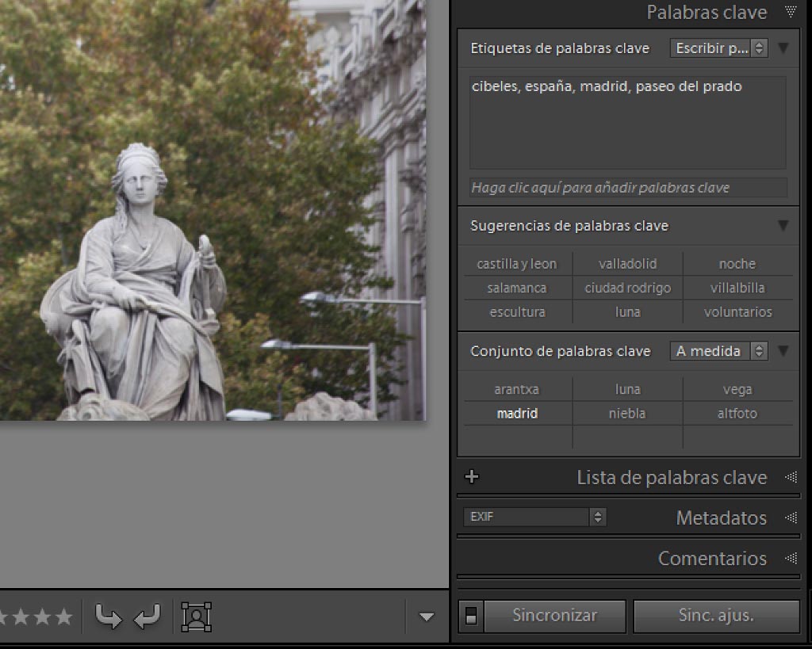
Task: Collapse the Sugerencias de palabras clave section
Action: 783,226
